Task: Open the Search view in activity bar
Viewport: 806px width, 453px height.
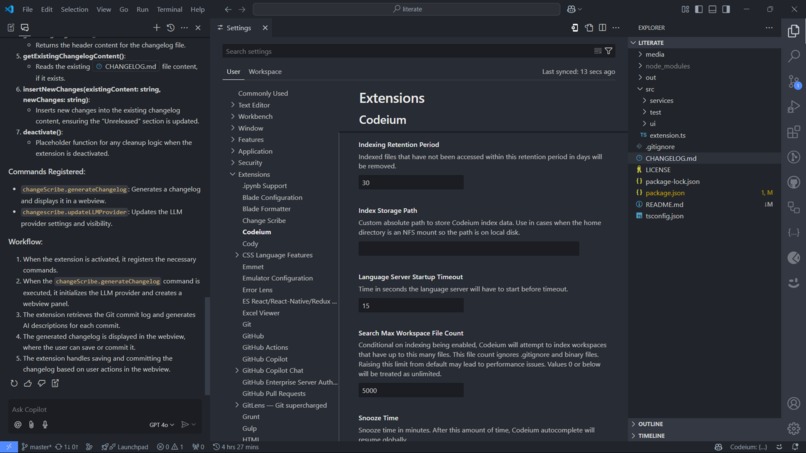Action: point(794,56)
